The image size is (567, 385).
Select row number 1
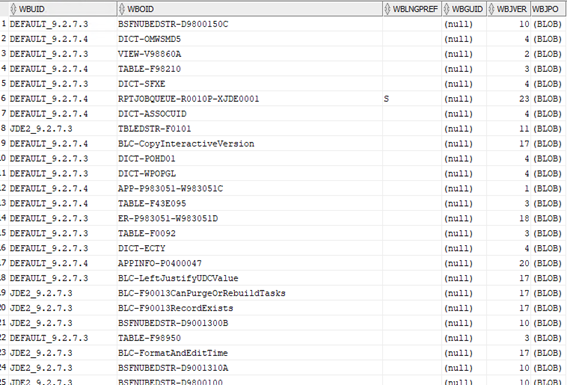coord(4,24)
